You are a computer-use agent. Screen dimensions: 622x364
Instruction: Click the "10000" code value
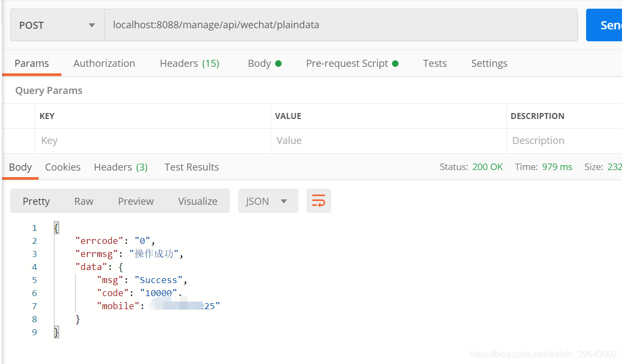[x=158, y=293]
